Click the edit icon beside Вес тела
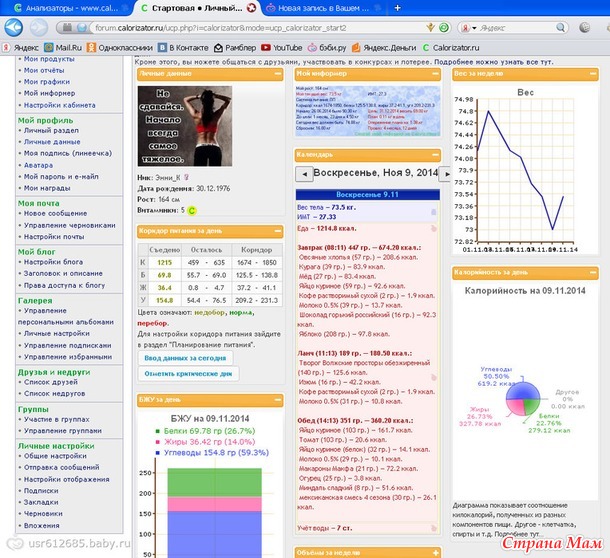 click(x=433, y=212)
